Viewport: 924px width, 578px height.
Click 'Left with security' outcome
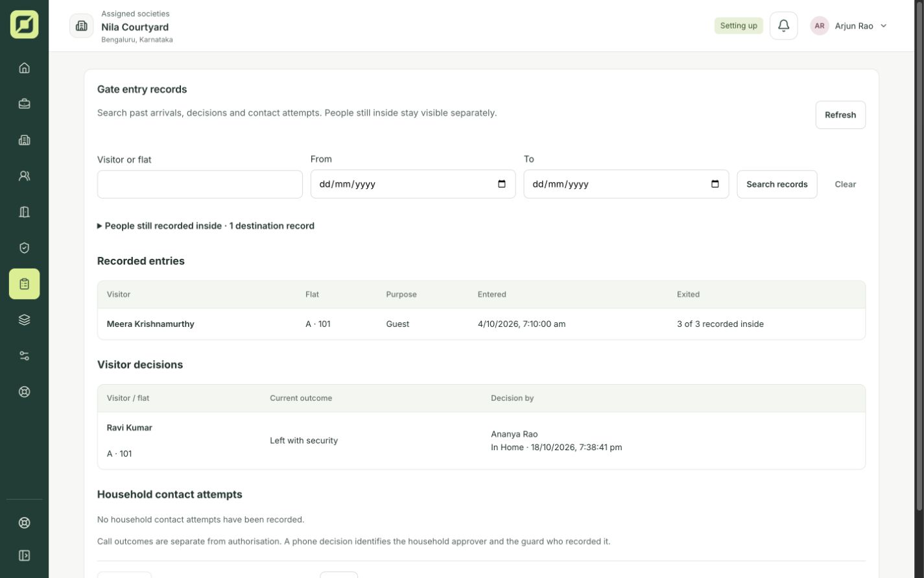[303, 440]
